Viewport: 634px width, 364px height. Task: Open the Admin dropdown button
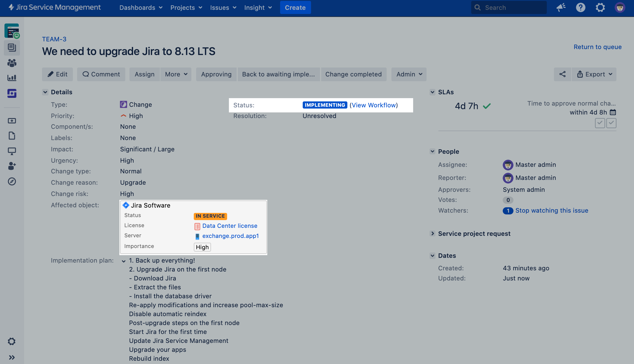coord(409,74)
